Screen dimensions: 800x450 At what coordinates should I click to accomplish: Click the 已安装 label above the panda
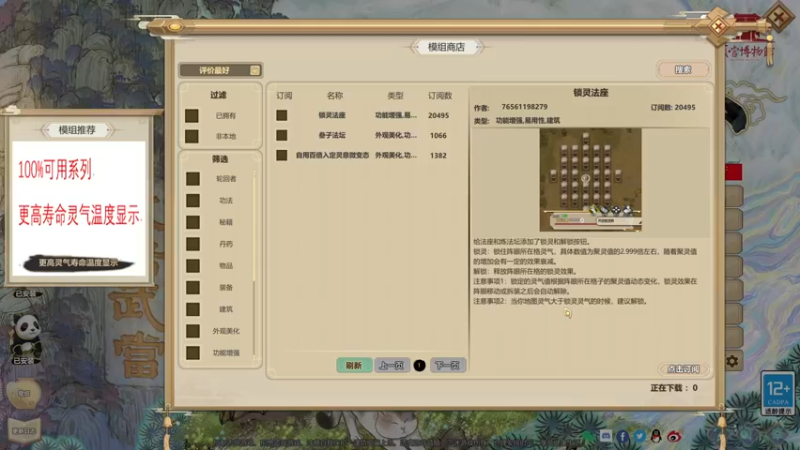[26, 293]
